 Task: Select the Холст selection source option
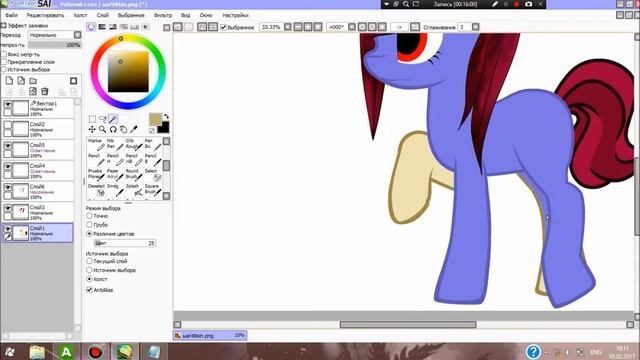pos(89,279)
